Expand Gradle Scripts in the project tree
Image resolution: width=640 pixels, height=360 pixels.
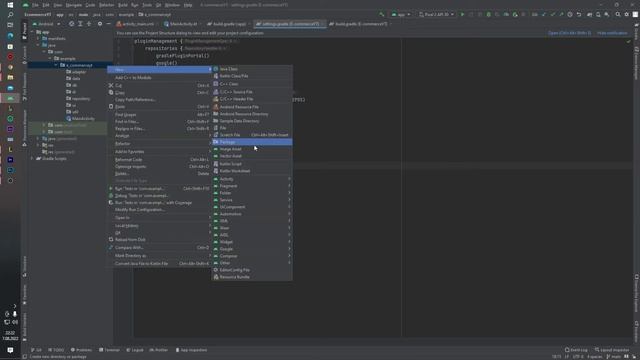32,158
